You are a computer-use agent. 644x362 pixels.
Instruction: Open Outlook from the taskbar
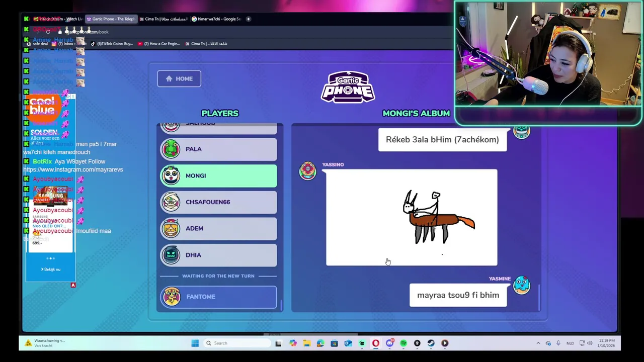pyautogui.click(x=348, y=343)
